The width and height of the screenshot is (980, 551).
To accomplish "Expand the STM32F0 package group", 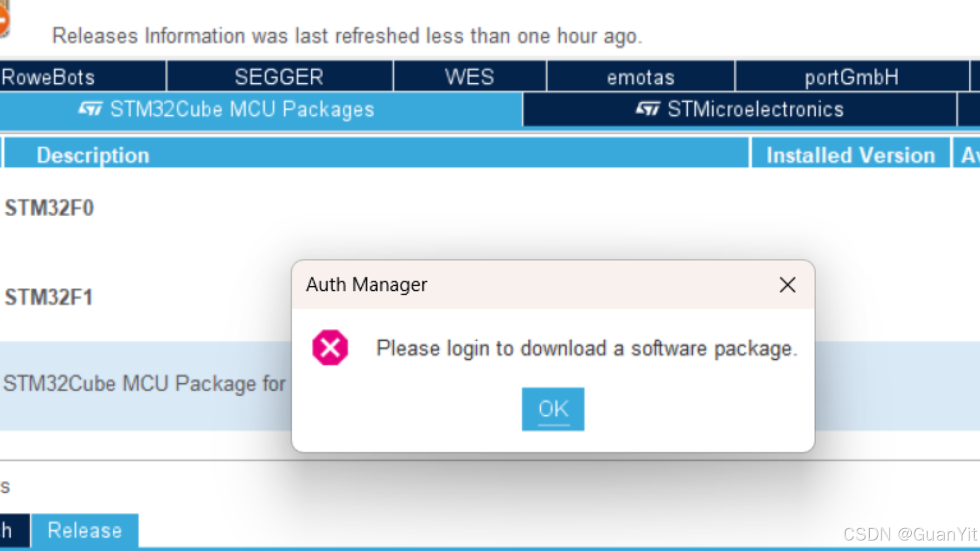I will coord(49,208).
